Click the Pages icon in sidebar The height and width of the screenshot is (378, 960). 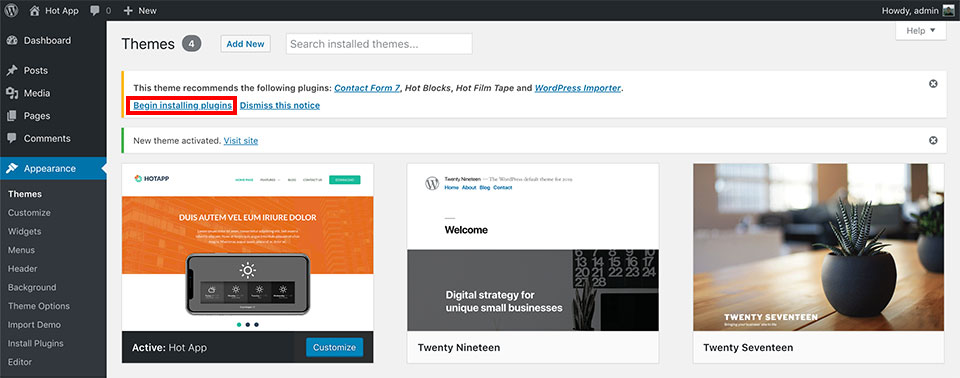12,116
